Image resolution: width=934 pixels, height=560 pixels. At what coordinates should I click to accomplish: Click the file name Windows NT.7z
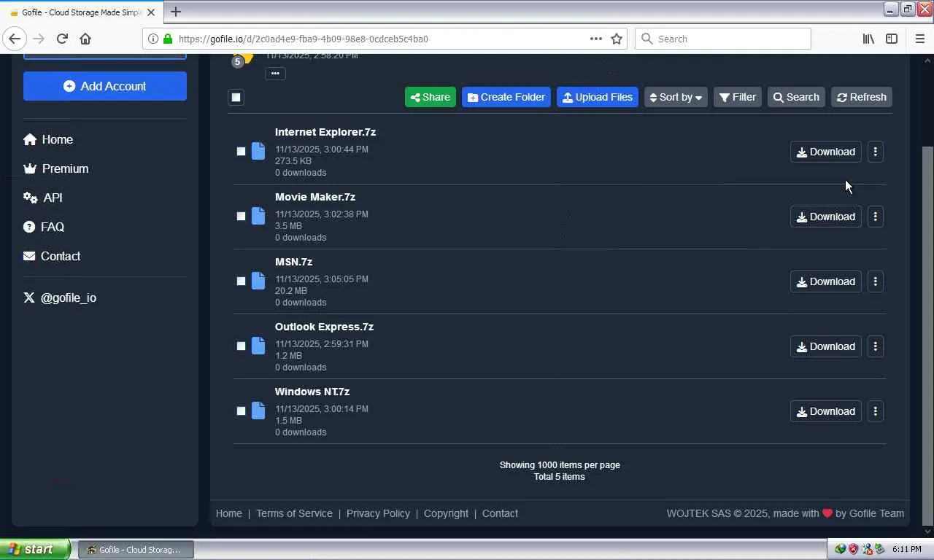pos(312,392)
